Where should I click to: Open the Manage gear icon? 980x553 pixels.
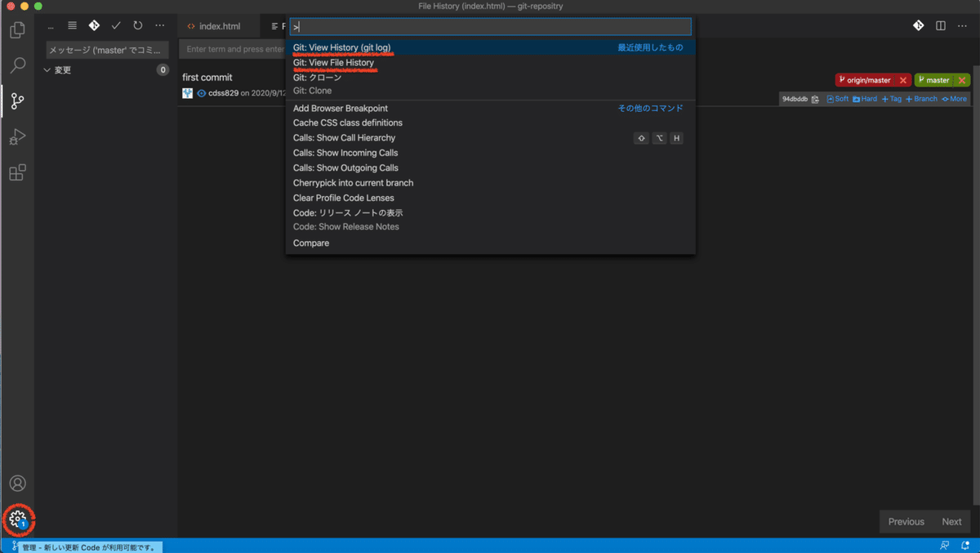click(x=17, y=519)
